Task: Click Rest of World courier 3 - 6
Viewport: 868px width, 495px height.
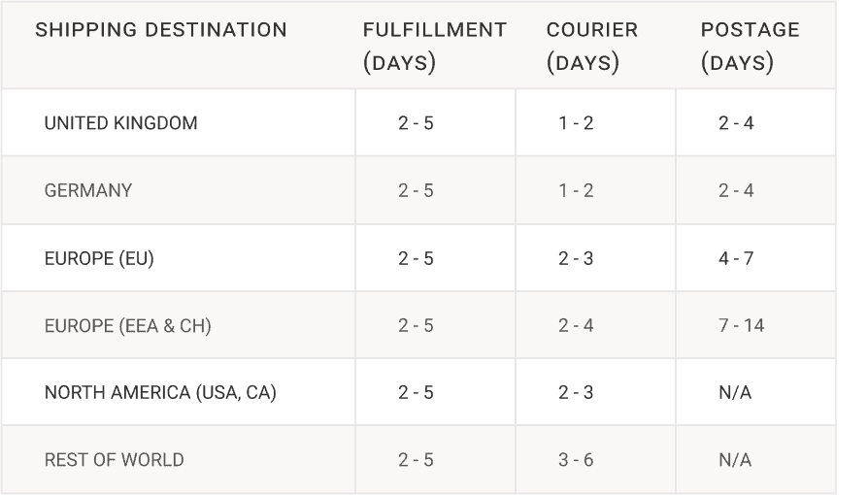Action: (x=576, y=460)
